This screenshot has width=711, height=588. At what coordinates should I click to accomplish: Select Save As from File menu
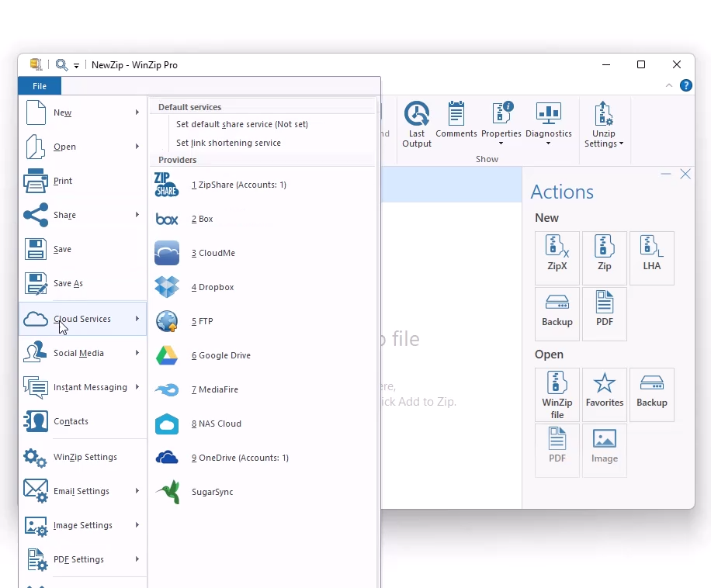(x=68, y=284)
